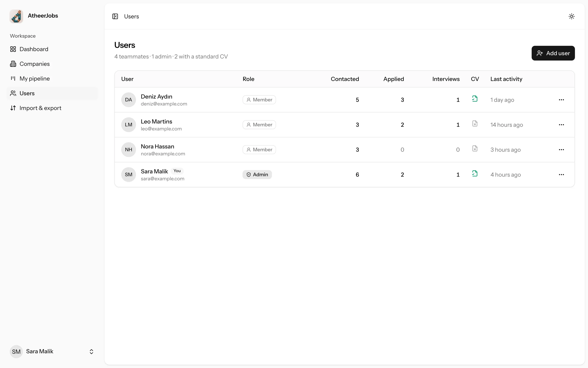Click the SM avatar at sidebar bottom
Image resolution: width=588 pixels, height=368 pixels.
coord(16,351)
